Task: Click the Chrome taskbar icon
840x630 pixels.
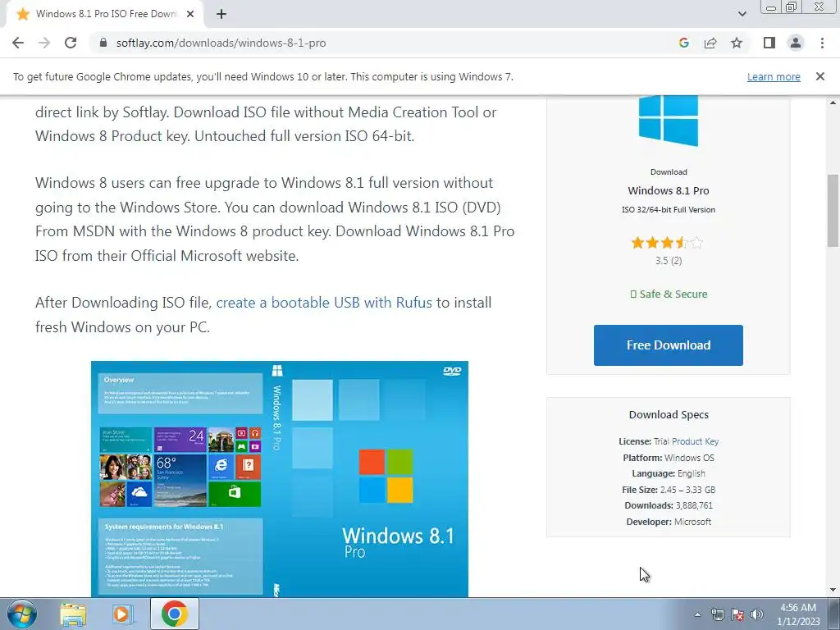Action: 175,614
